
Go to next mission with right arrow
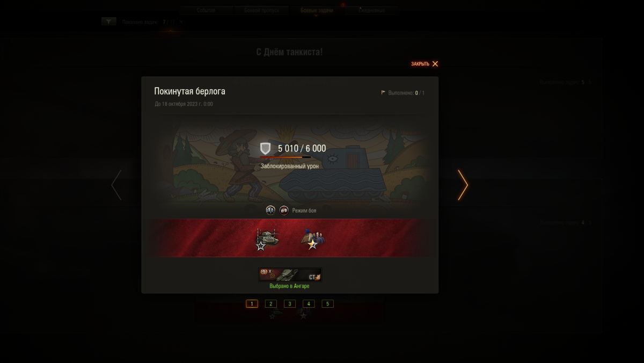(x=463, y=185)
